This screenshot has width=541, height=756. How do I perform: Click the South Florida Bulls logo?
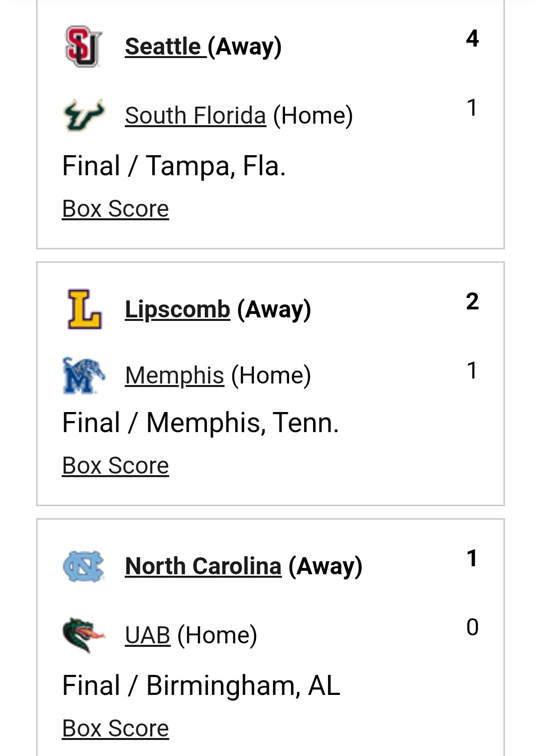pyautogui.click(x=84, y=115)
